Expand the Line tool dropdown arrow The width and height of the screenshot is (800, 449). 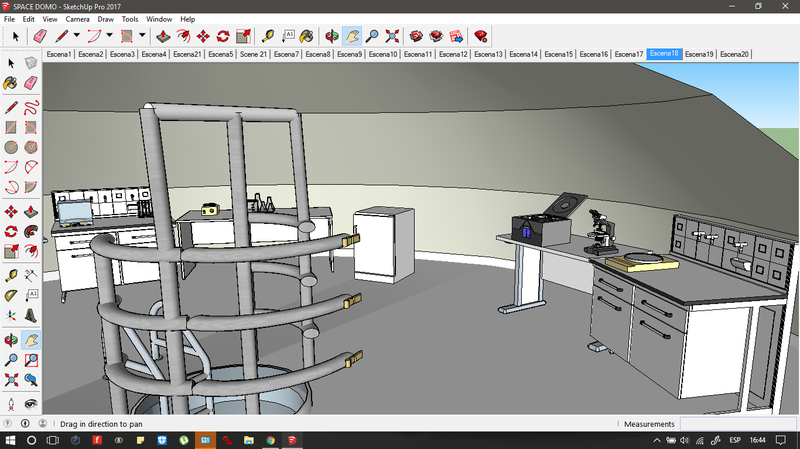click(x=77, y=36)
